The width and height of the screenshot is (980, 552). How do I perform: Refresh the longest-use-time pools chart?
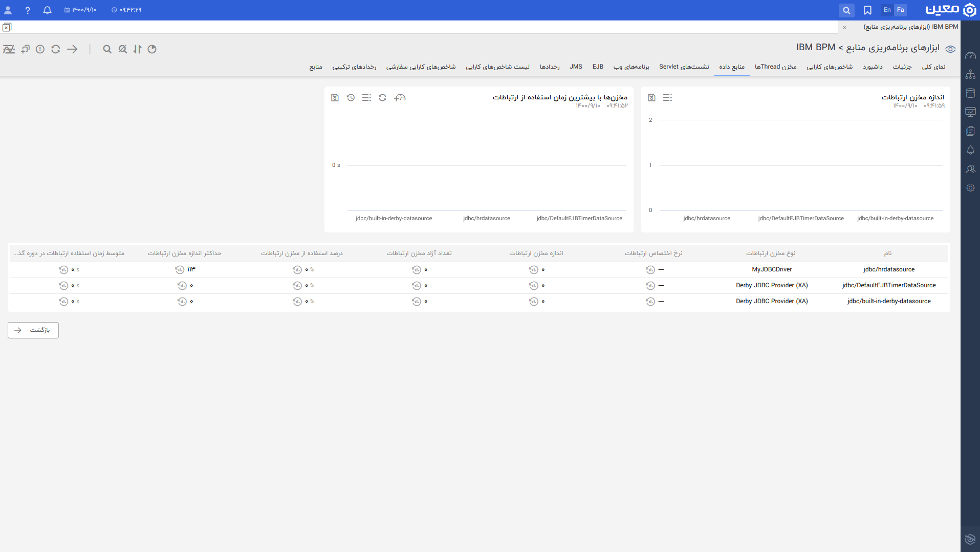382,97
